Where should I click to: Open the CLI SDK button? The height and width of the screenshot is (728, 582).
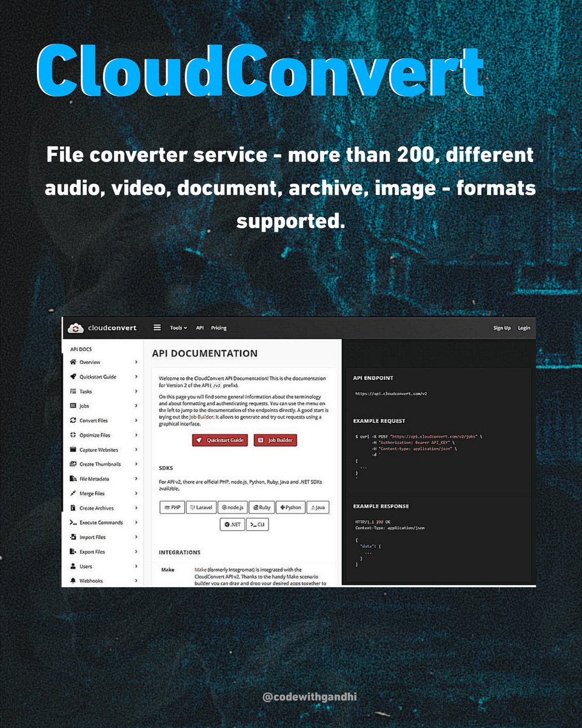pyautogui.click(x=257, y=524)
